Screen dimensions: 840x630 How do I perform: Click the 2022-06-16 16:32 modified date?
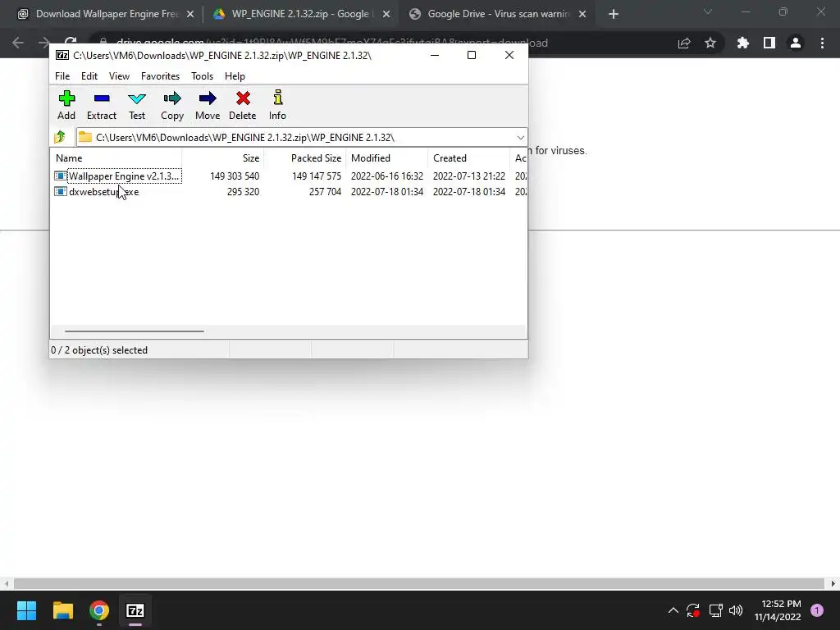[387, 176]
